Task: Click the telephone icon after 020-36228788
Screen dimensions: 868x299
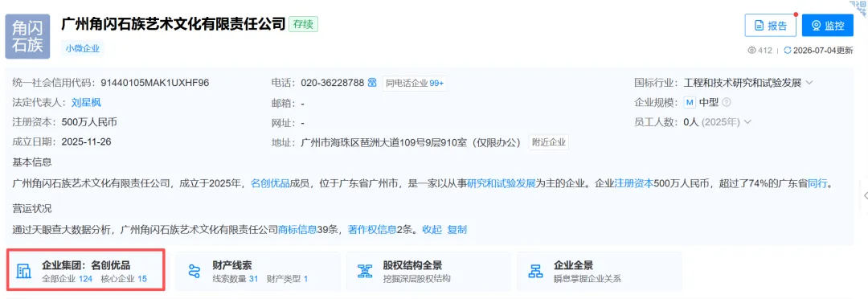Action: coord(372,83)
